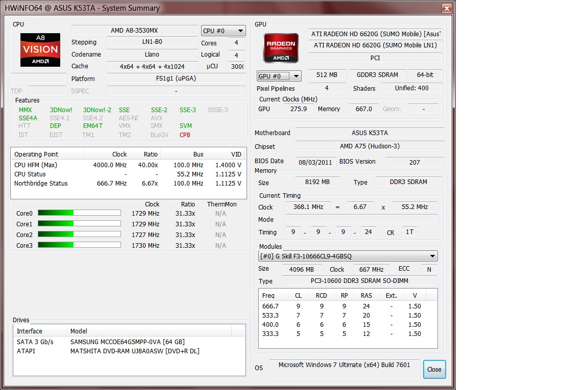588x390 pixels.
Task: Click the EM64T feature label
Action: (92, 126)
